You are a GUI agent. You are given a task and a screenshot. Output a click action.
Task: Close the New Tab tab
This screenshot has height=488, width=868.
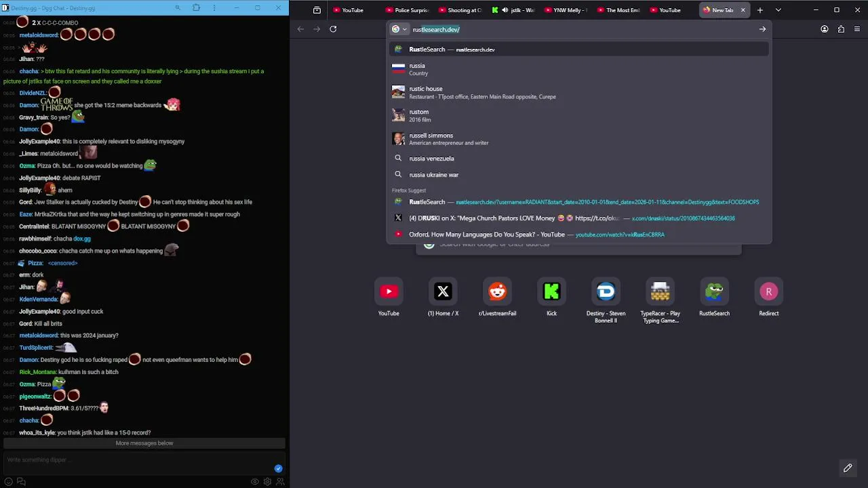[743, 10]
